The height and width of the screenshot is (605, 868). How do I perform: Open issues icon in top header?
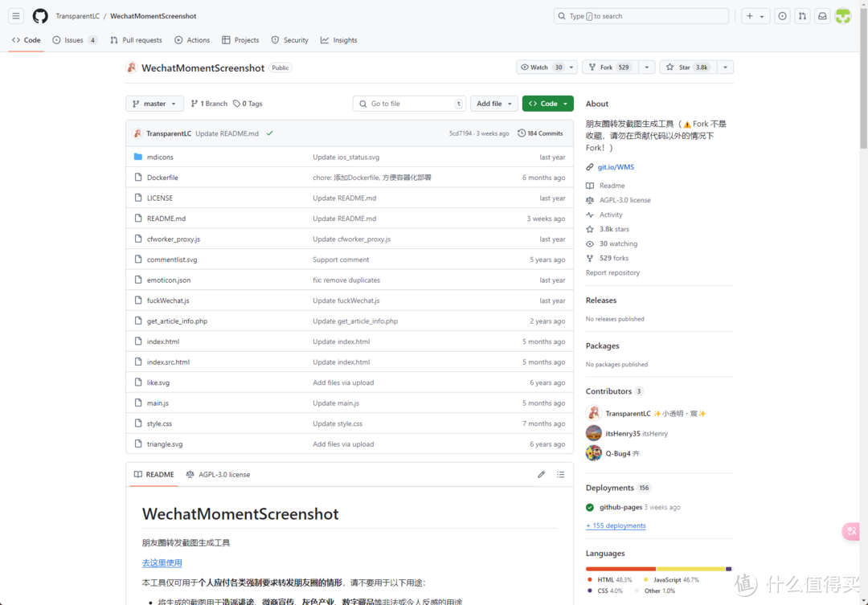click(x=782, y=16)
